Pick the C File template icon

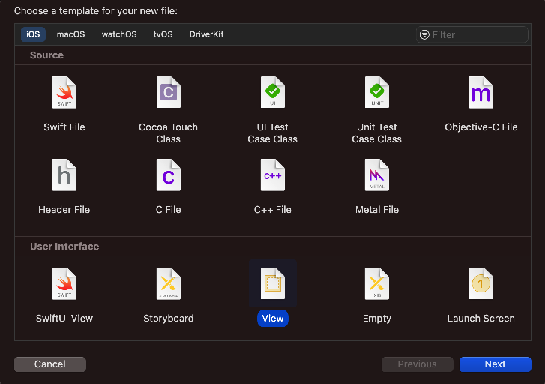tap(169, 175)
